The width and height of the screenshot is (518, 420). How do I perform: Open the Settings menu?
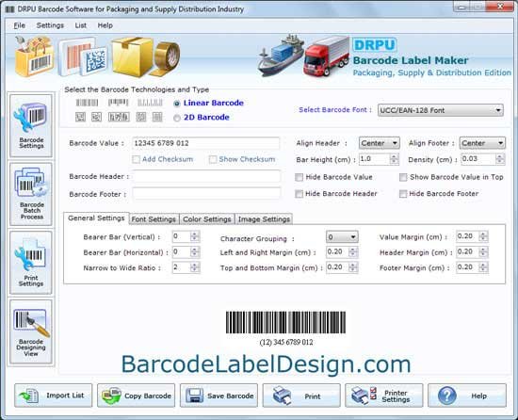tap(50, 25)
